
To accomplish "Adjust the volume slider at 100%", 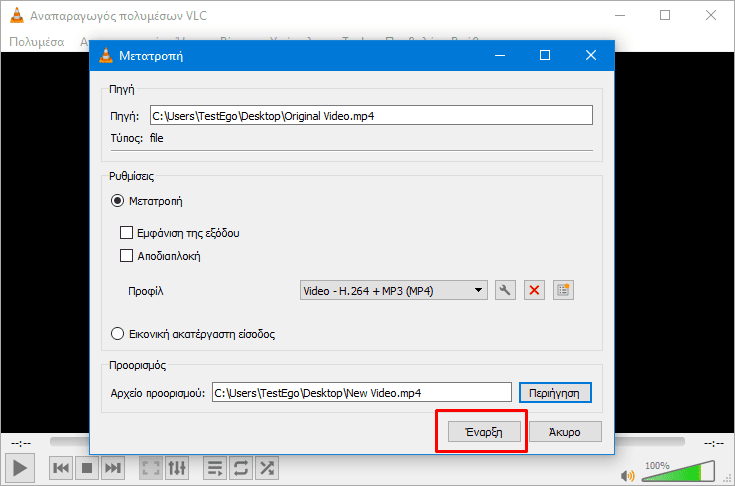I will click(x=678, y=471).
